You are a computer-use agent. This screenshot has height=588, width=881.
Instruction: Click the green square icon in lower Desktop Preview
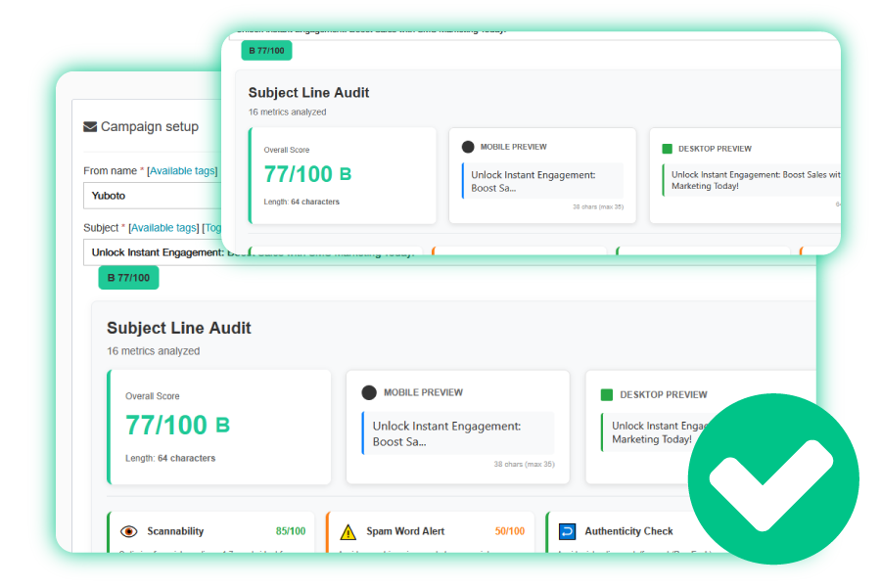[x=607, y=395]
